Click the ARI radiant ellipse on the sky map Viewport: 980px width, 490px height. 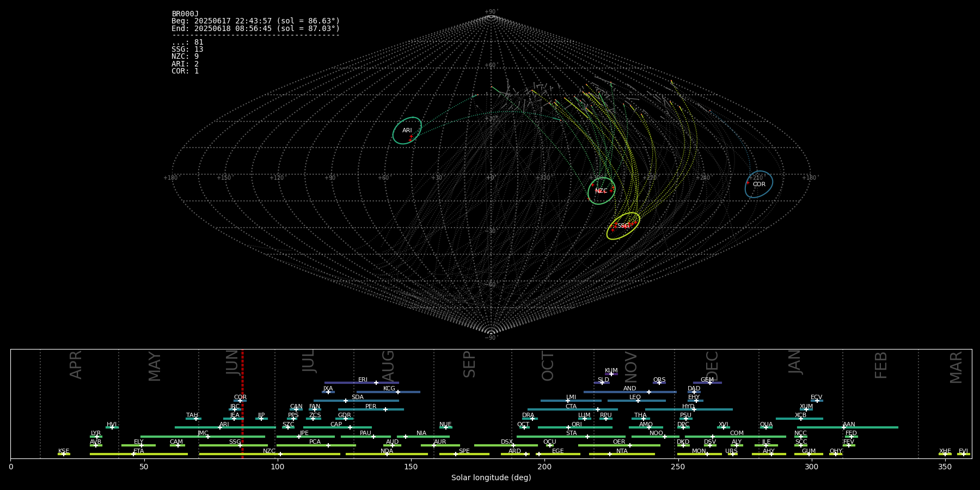(407, 131)
